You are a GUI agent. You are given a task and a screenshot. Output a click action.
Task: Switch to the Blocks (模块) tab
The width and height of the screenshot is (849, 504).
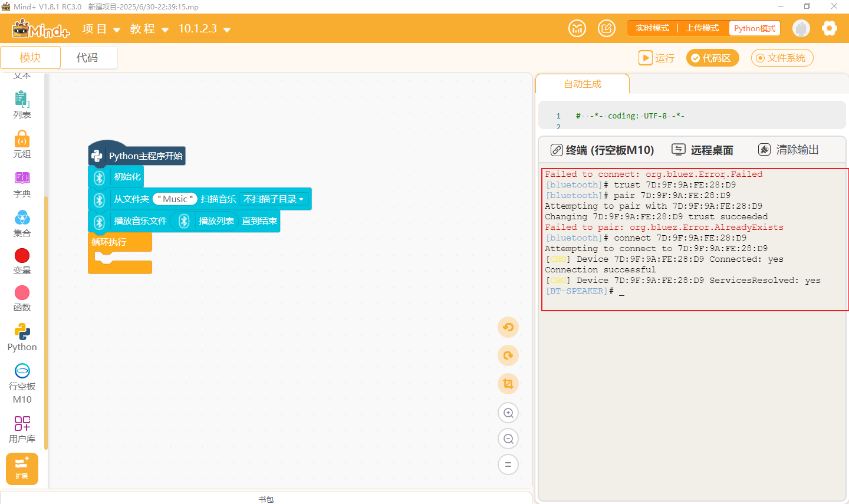30,57
